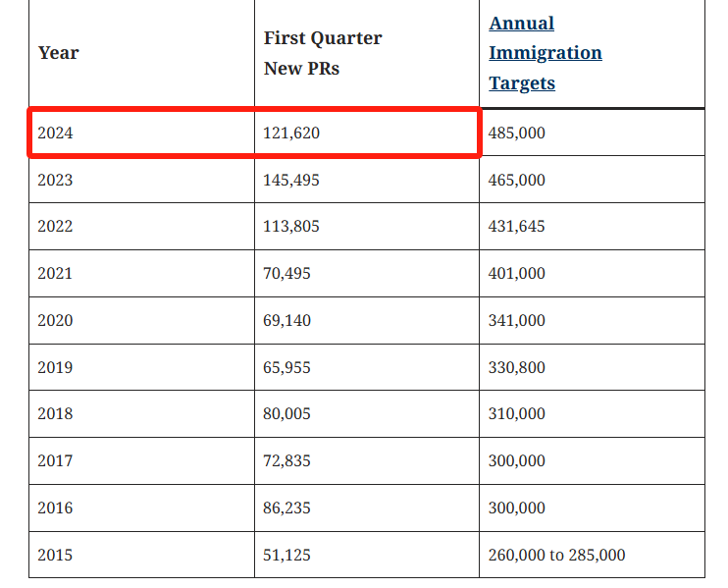The width and height of the screenshot is (728, 588).
Task: Select the 70,495 value for 2021
Action: coord(287,273)
